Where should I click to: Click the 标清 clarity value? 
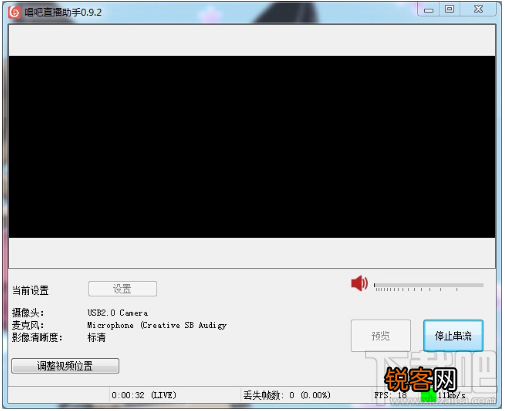click(x=96, y=337)
